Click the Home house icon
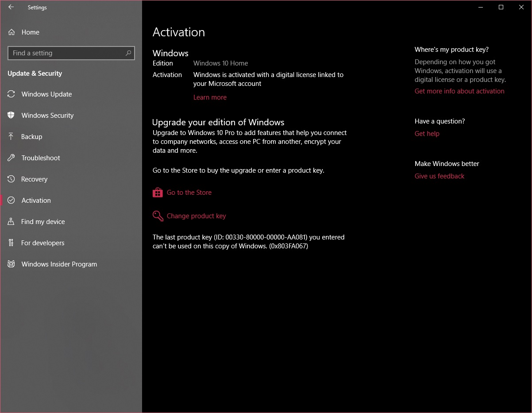The image size is (532, 413). coord(12,32)
